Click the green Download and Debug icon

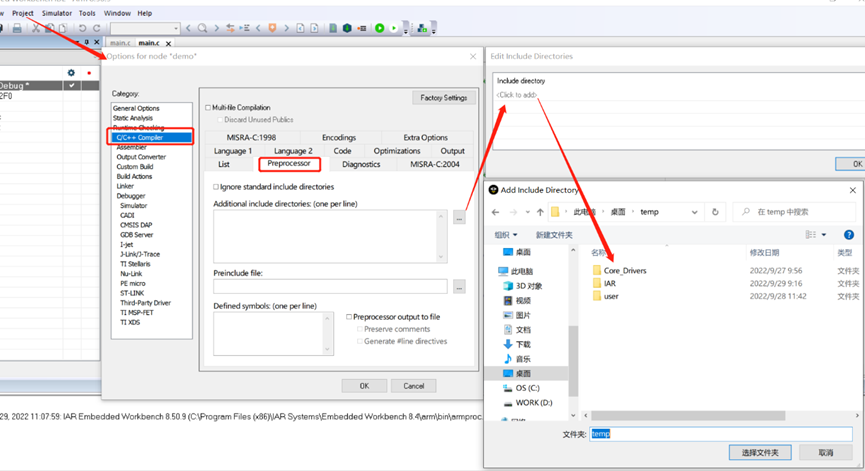[380, 28]
